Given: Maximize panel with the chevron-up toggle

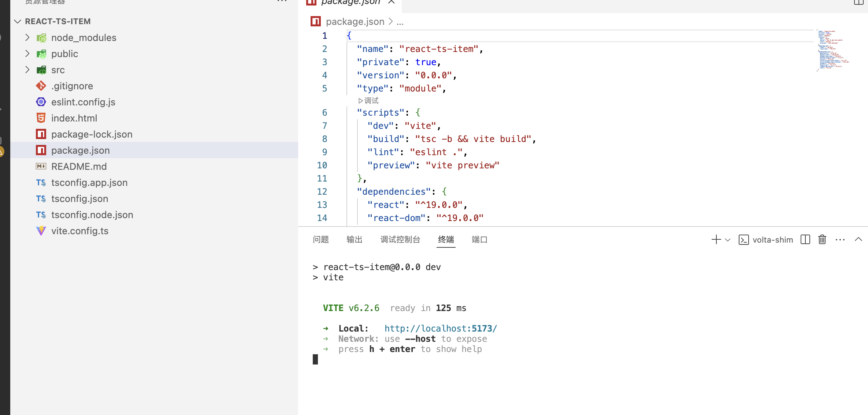Looking at the screenshot, I should pyautogui.click(x=858, y=239).
